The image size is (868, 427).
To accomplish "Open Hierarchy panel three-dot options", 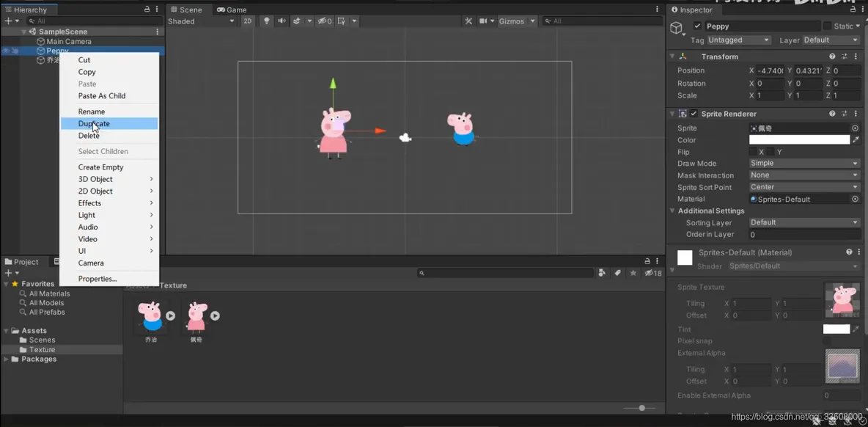I will 157,10.
